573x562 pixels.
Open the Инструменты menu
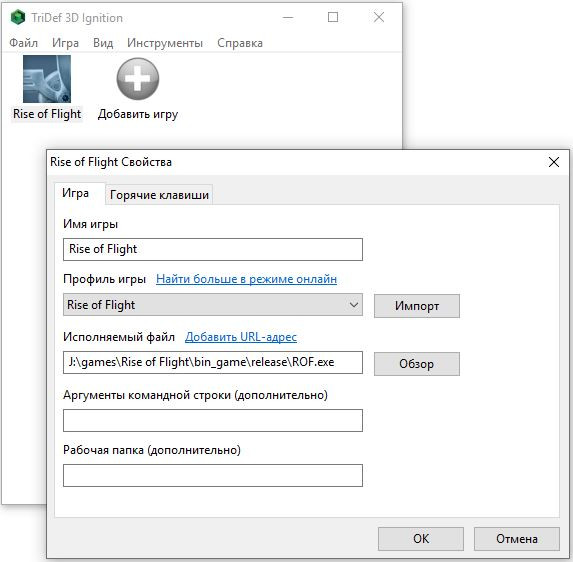165,43
